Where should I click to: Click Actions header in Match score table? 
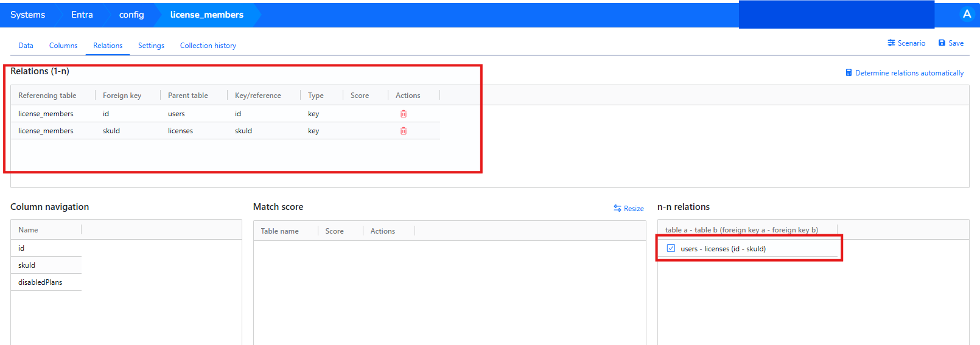pyautogui.click(x=383, y=231)
